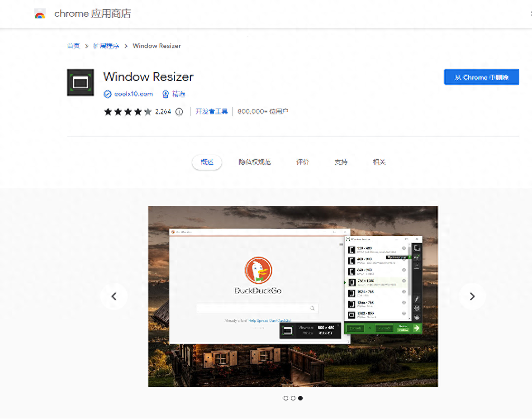Show the previous screenshot with left arrow
Image resolution: width=532 pixels, height=419 pixels.
[x=114, y=296]
